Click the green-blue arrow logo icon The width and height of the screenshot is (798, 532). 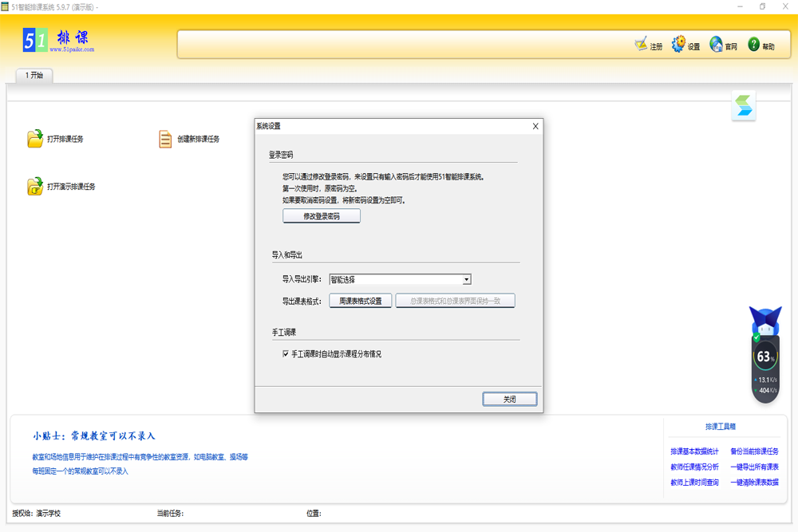click(x=744, y=106)
